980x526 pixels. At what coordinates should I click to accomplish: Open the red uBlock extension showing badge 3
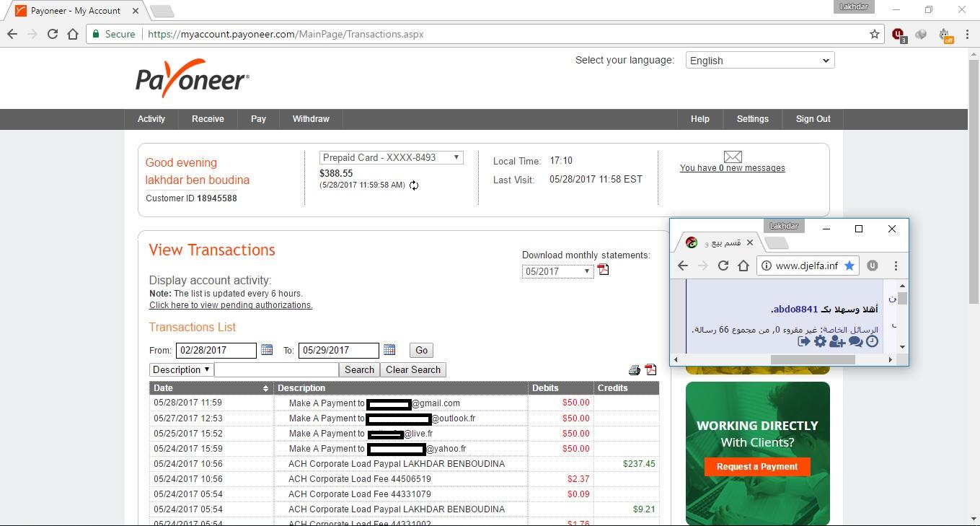point(899,35)
